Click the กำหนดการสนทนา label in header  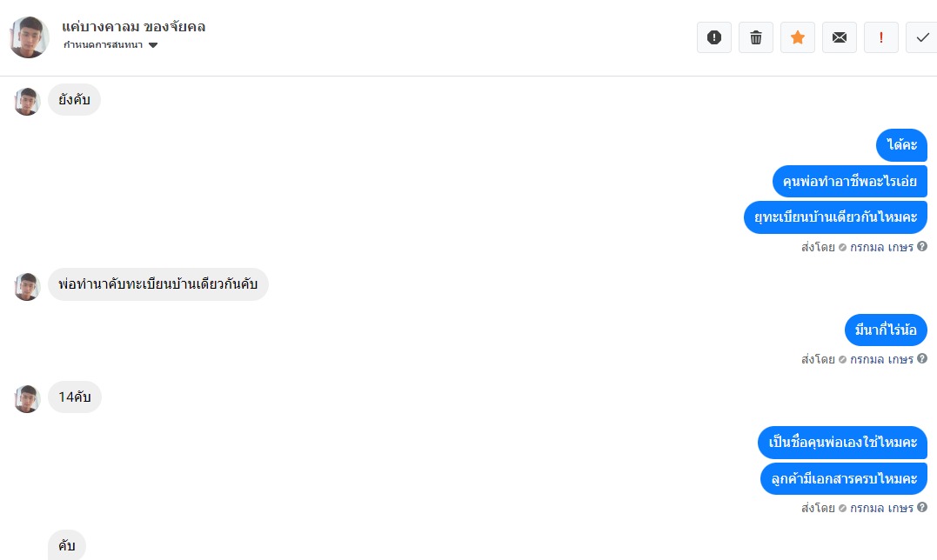(103, 45)
